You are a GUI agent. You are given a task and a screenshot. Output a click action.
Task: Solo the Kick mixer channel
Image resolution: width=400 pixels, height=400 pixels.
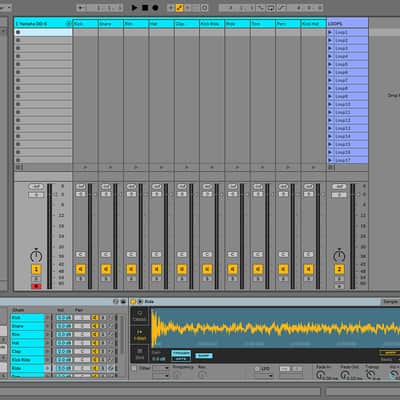pos(81,279)
